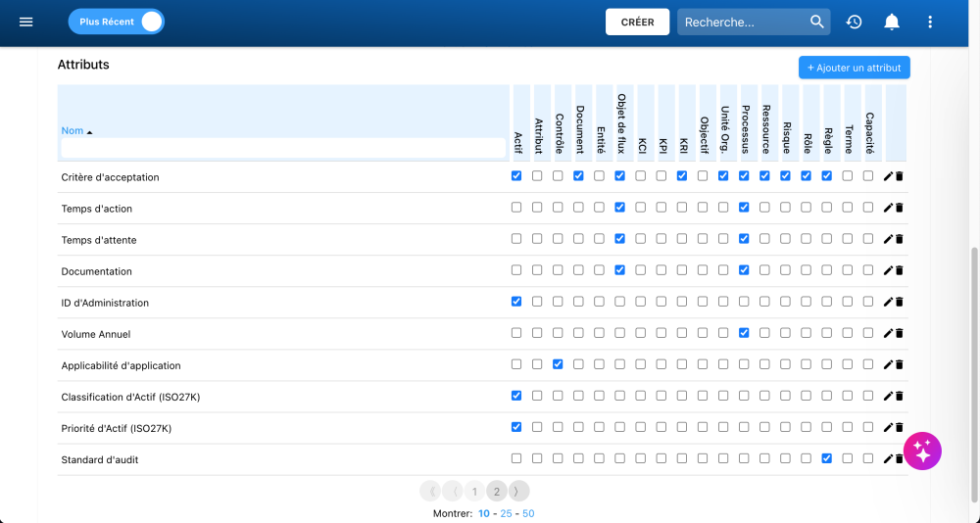Go to the previous page arrow
This screenshot has width=980, height=523.
(x=453, y=492)
